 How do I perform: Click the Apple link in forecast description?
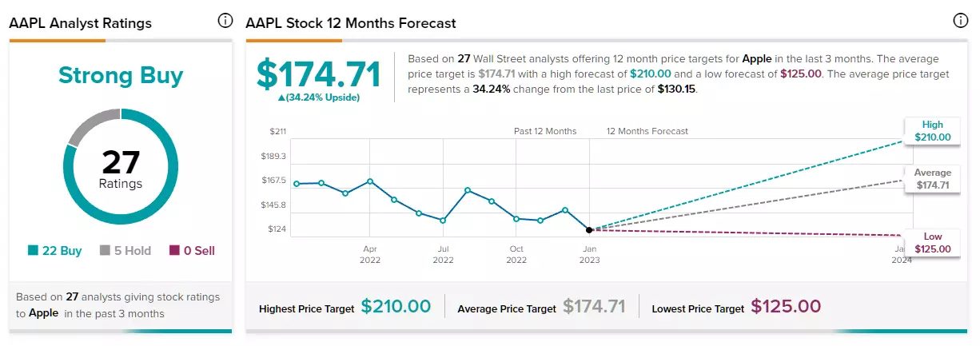[x=759, y=59]
